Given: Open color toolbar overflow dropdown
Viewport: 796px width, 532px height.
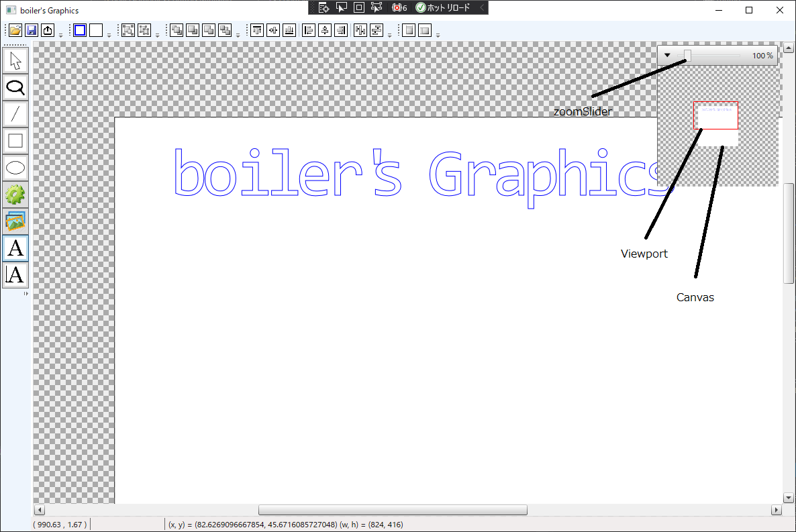Looking at the screenshot, I should tap(109, 35).
